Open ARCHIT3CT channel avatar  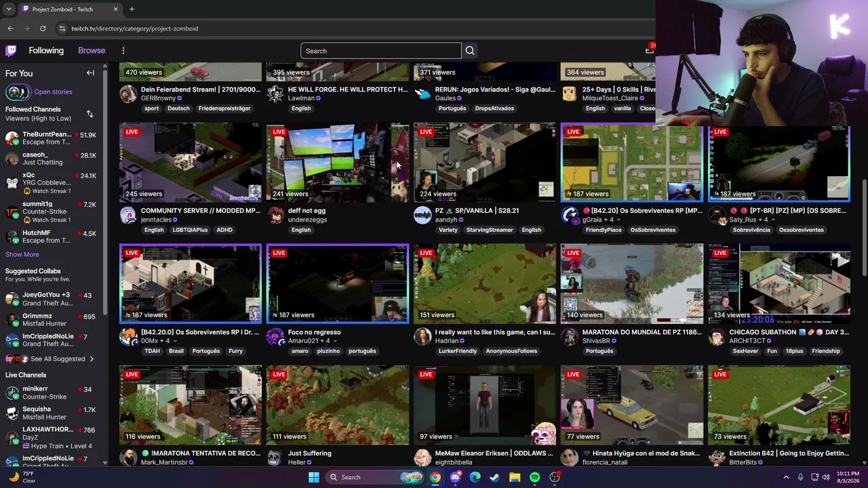click(x=716, y=337)
